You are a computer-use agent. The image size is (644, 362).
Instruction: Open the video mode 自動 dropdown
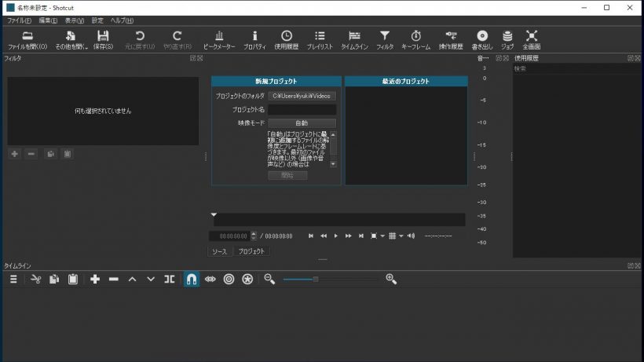(x=302, y=123)
